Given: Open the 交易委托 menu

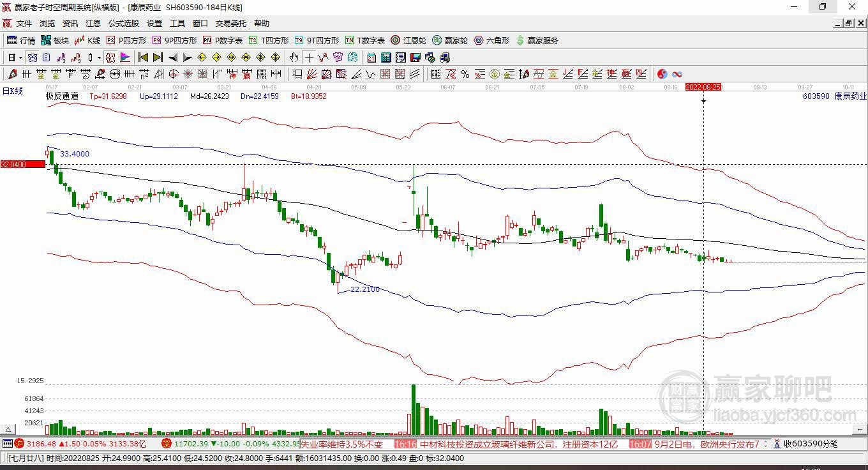Looking at the screenshot, I should click(231, 23).
